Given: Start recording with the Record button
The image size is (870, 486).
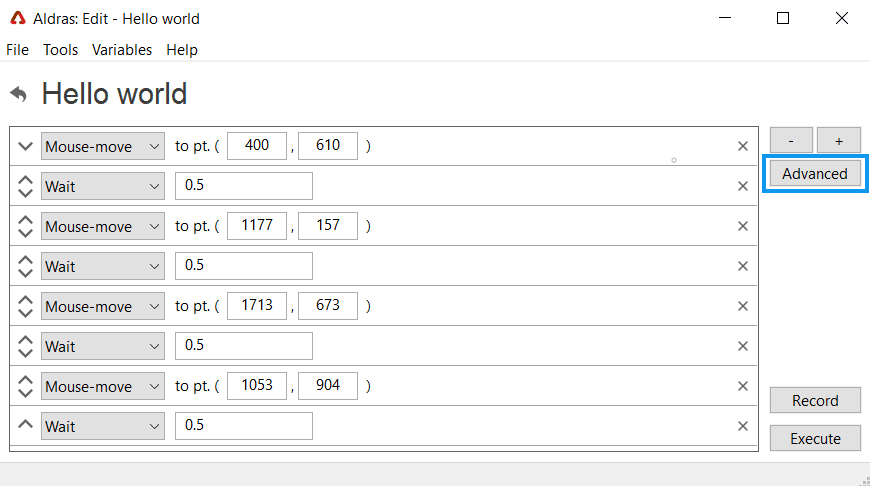Looking at the screenshot, I should click(x=815, y=401).
